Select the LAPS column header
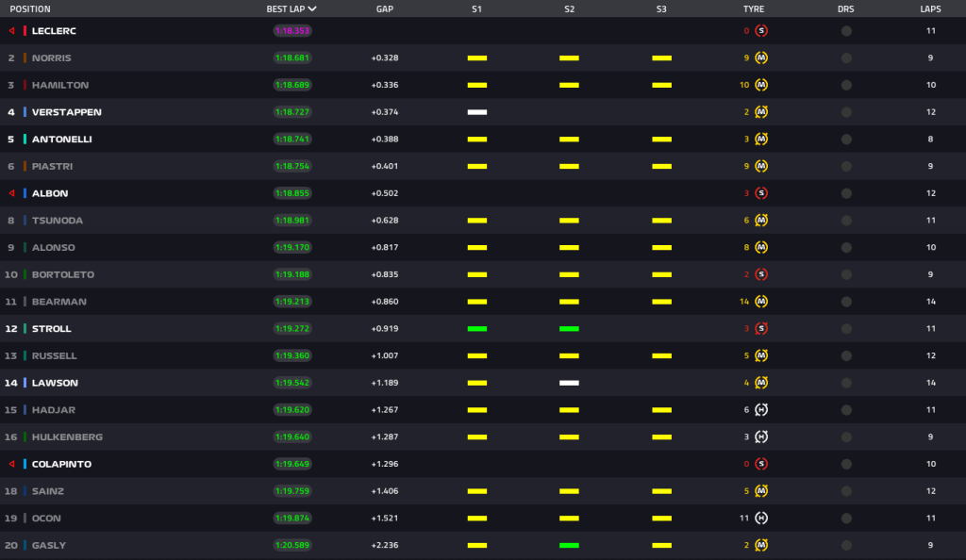Image resolution: width=966 pixels, height=560 pixels. [930, 8]
